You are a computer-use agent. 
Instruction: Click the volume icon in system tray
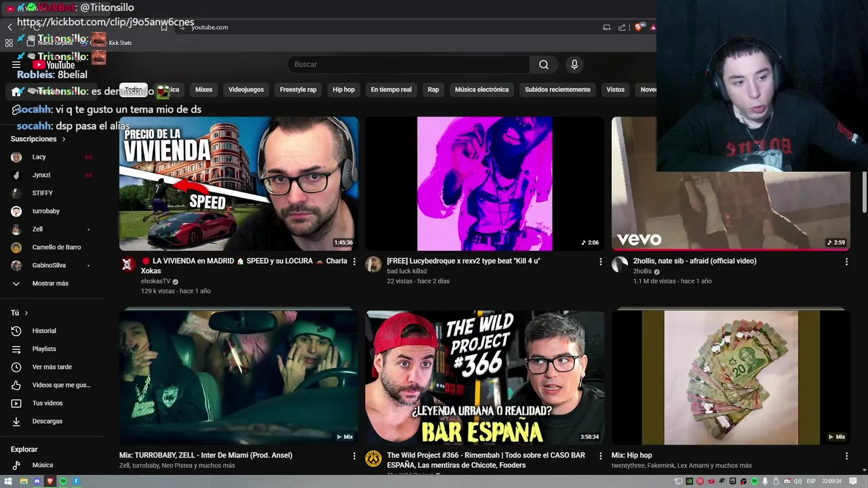coord(797,481)
